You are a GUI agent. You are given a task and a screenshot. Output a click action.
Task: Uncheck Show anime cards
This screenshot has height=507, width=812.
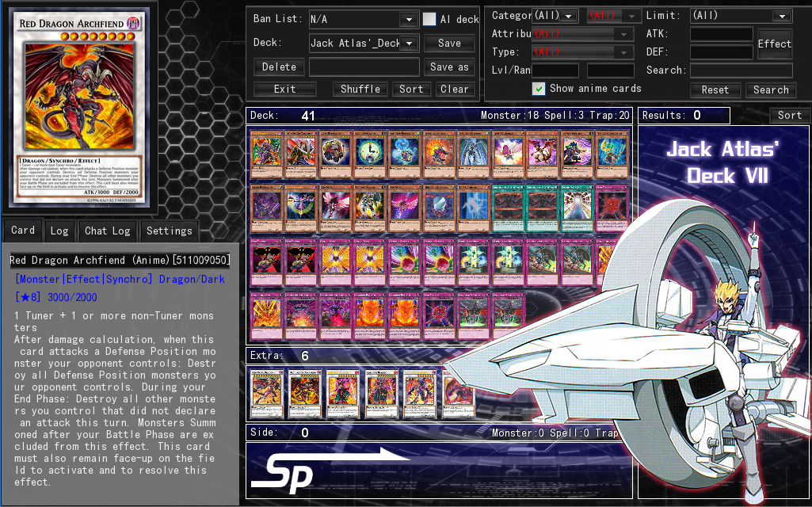[539, 89]
